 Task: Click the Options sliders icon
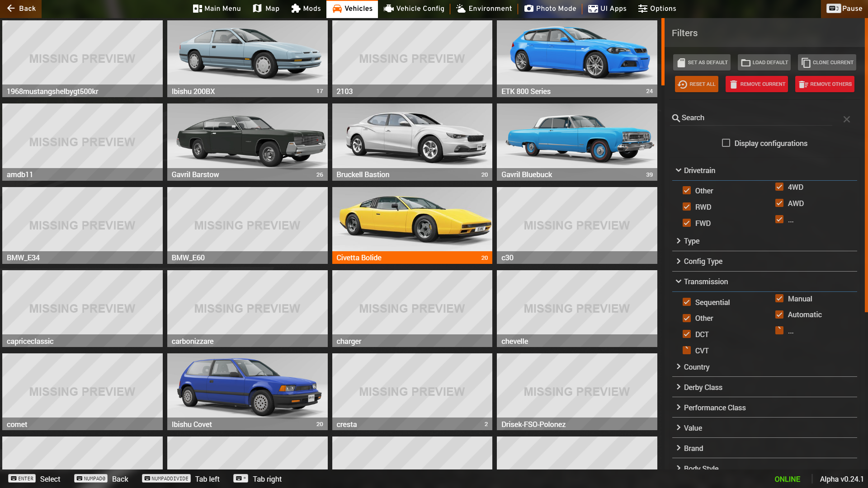[643, 9]
